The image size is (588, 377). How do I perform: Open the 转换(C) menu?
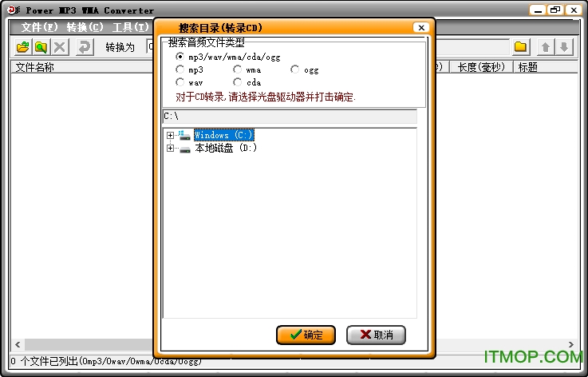point(85,27)
